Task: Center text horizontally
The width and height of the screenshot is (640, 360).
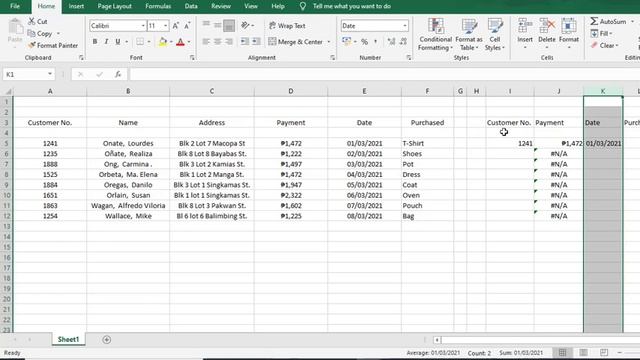Action: coord(218,42)
